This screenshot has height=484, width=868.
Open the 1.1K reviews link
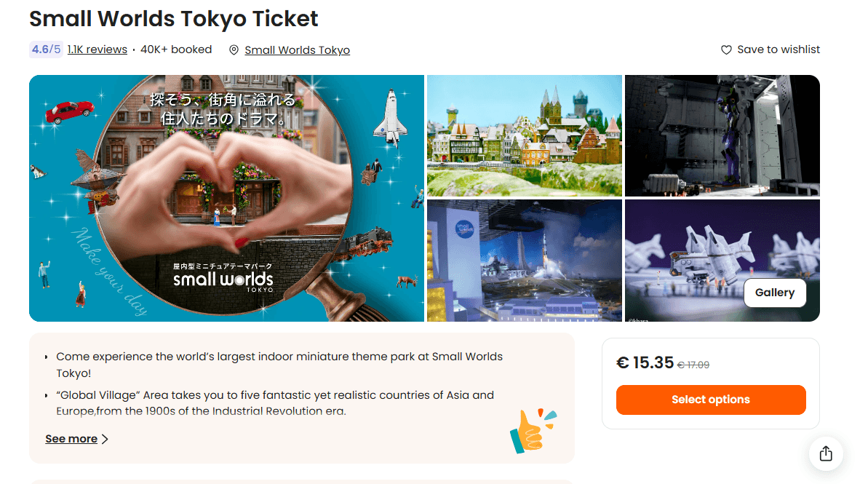[x=97, y=49]
